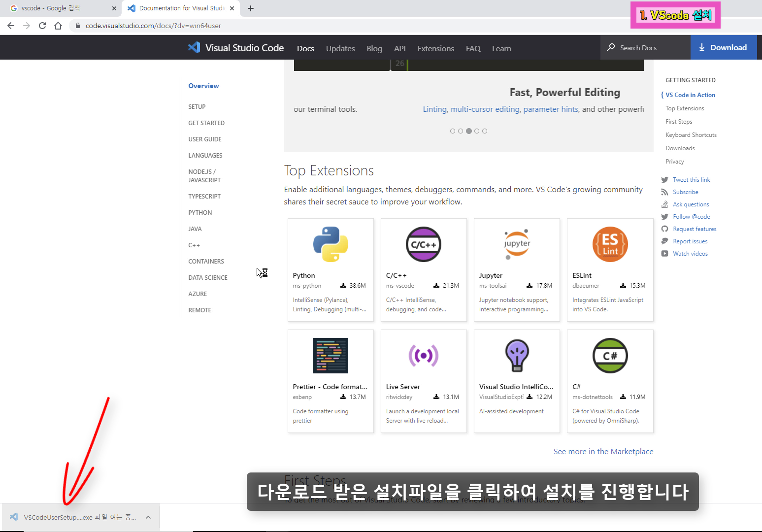
Task: Click the Stack Overflow icon beside Ask questions
Action: 664,204
